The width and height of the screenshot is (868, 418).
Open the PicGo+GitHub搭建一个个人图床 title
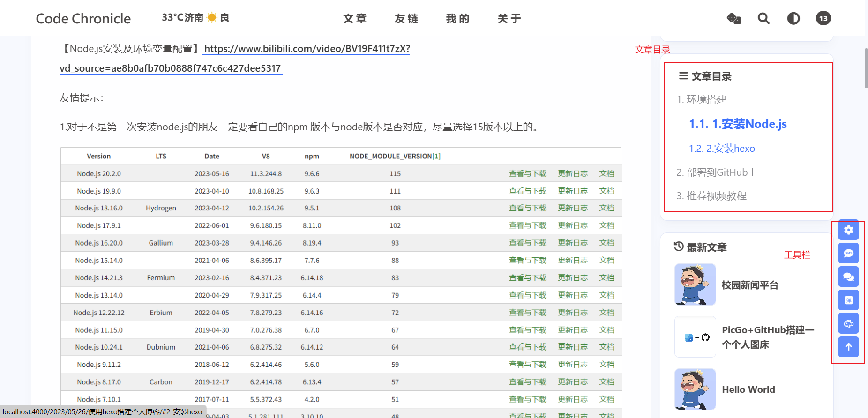[768, 337]
